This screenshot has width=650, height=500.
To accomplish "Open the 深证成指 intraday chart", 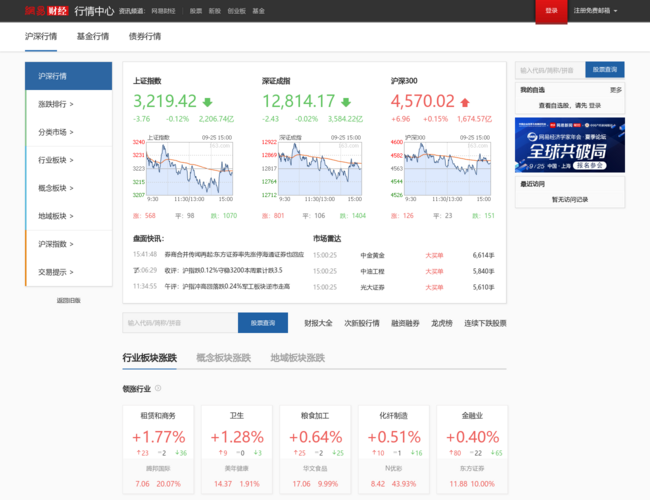I will (312, 168).
